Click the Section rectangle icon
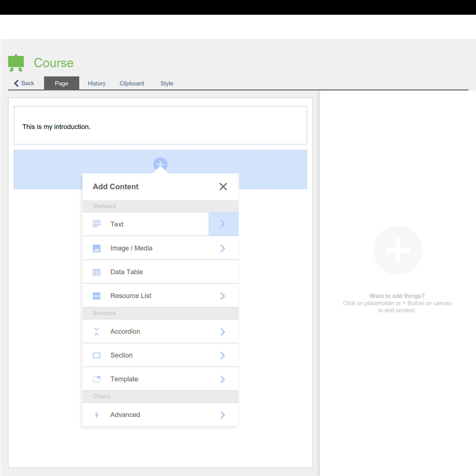Screen dimensions: 476x476 coord(97,355)
